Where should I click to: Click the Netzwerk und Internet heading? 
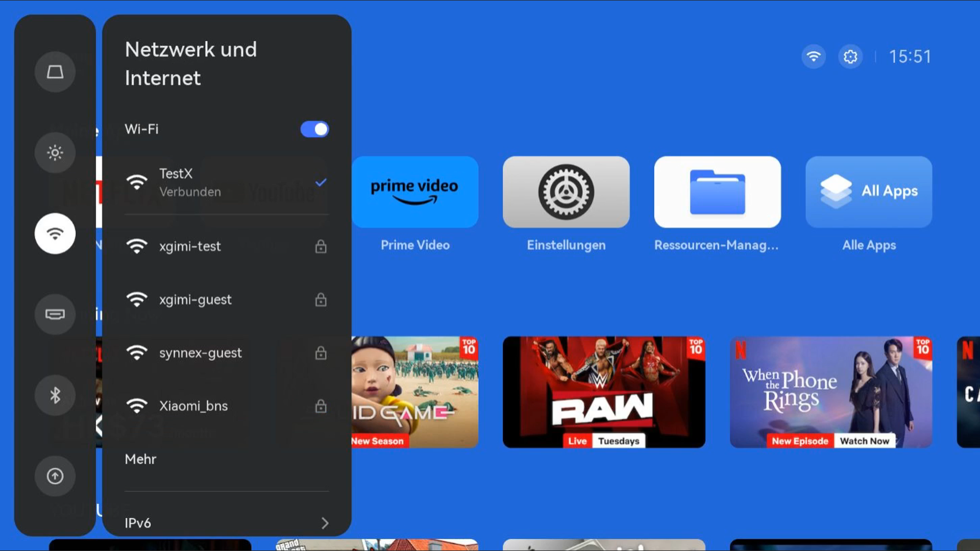[191, 64]
